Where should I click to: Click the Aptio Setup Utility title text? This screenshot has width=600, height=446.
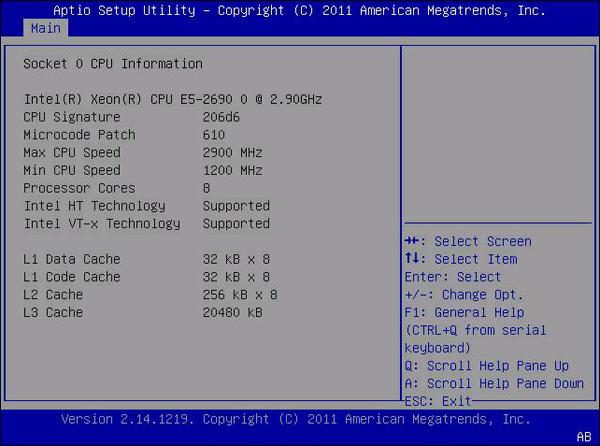coord(300,10)
